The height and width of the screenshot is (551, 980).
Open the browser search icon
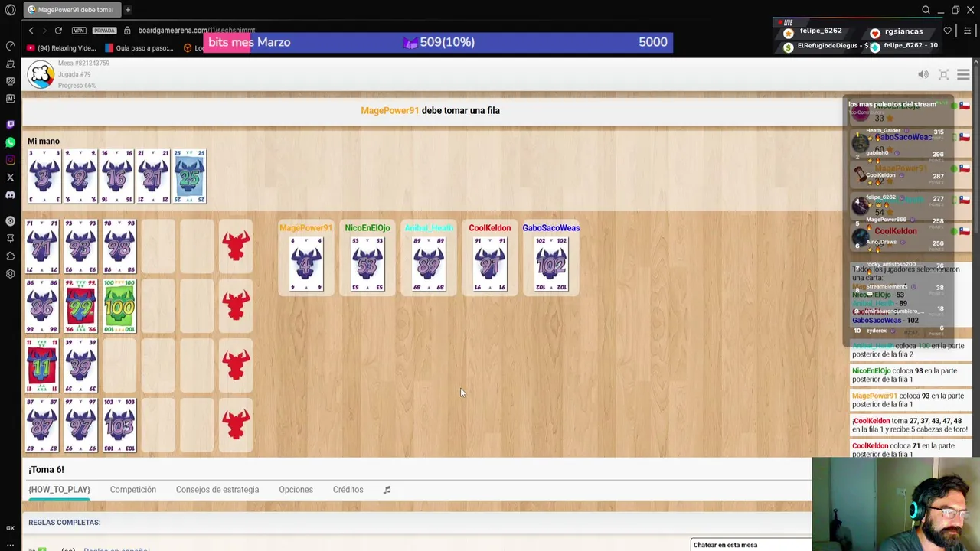point(926,10)
